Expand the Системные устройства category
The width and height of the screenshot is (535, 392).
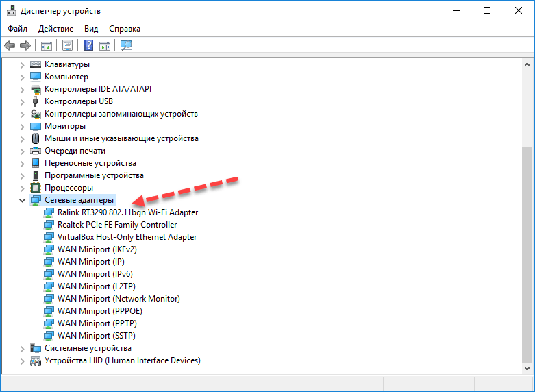coord(22,349)
